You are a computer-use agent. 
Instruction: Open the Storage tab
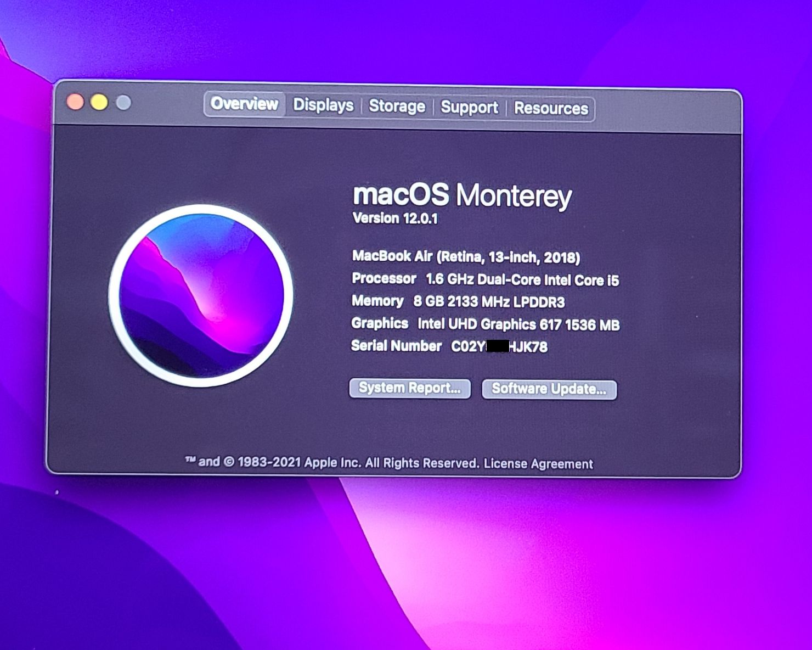click(x=397, y=106)
